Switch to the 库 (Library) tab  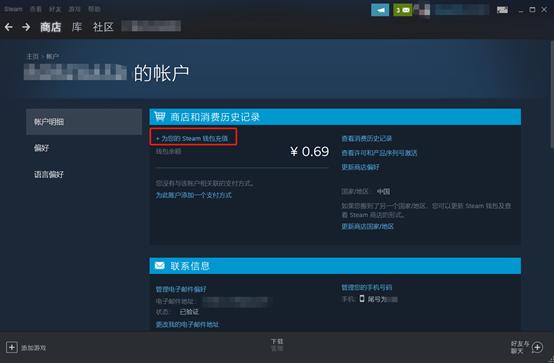[77, 27]
